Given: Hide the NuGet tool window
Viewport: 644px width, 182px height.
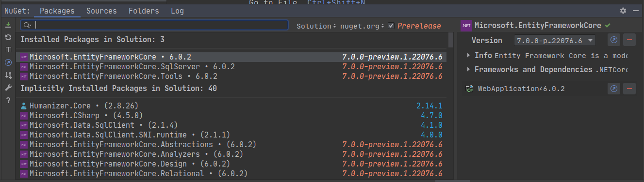Looking at the screenshot, I should point(636,11).
